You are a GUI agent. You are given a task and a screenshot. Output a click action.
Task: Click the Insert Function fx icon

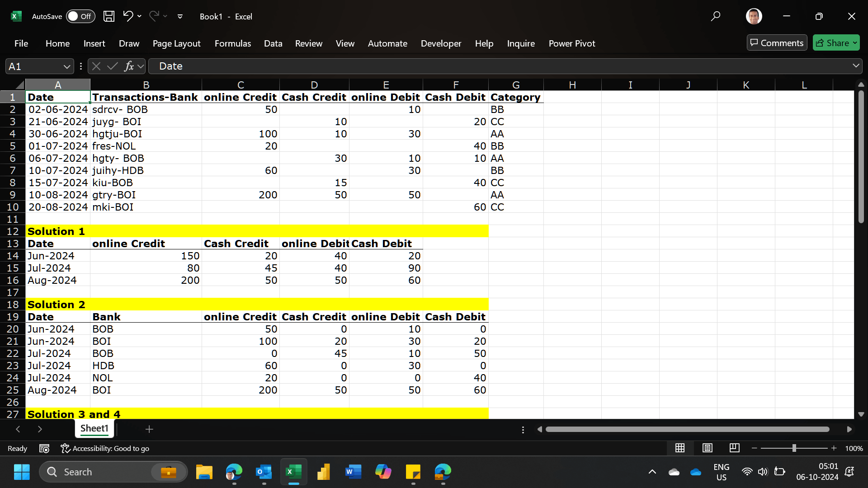click(129, 66)
